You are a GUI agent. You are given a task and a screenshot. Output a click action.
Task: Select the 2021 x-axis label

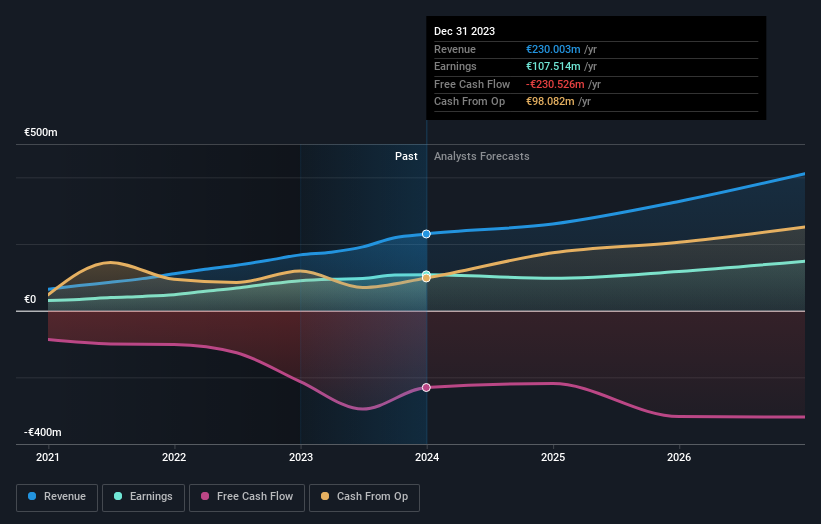pyautogui.click(x=48, y=457)
